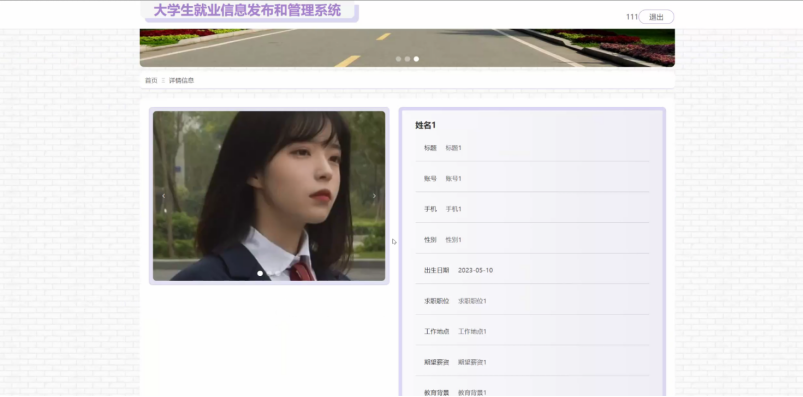Image resolution: width=803 pixels, height=397 pixels.
Task: Click the birth date 2023-05-10
Action: coord(475,270)
